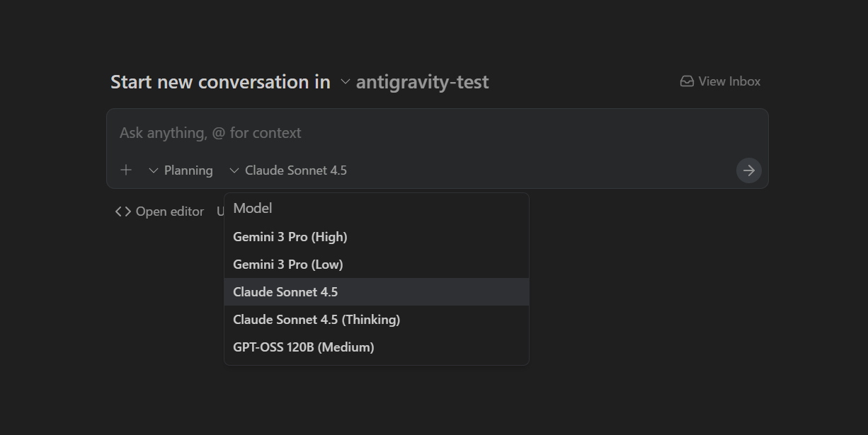The image size is (868, 435).
Task: Click the inbox tray icon
Action: (687, 81)
